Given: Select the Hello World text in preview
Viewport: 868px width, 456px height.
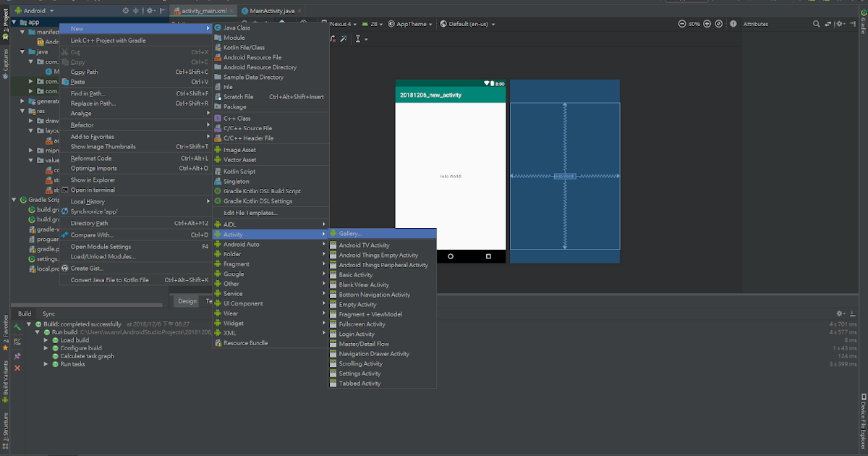Looking at the screenshot, I should 450,174.
